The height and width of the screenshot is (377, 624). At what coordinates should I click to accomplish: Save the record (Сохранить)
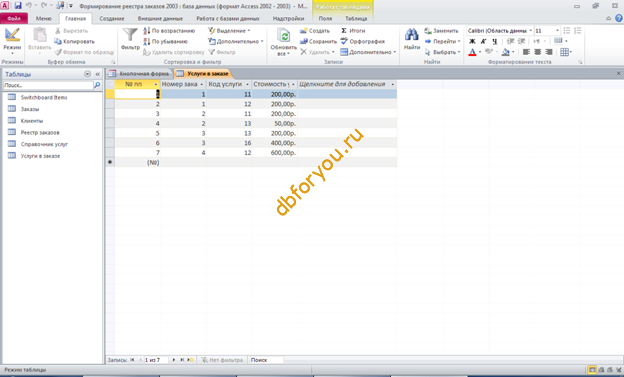coord(318,41)
